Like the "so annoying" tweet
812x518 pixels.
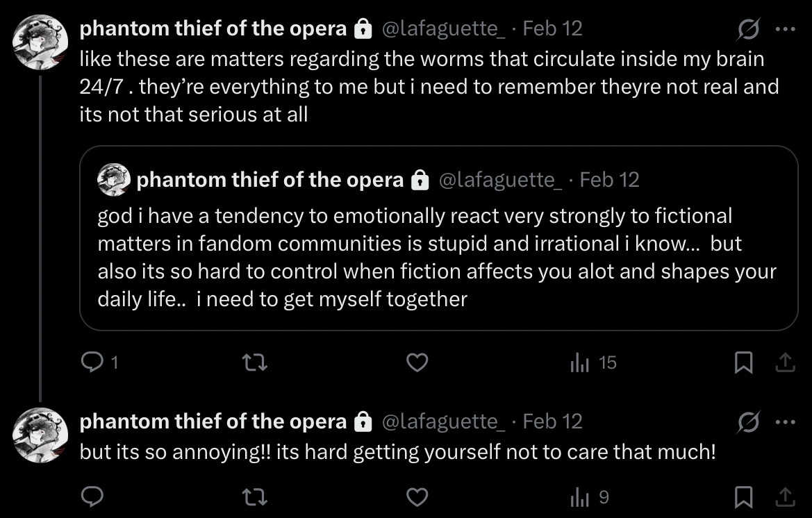click(x=416, y=496)
